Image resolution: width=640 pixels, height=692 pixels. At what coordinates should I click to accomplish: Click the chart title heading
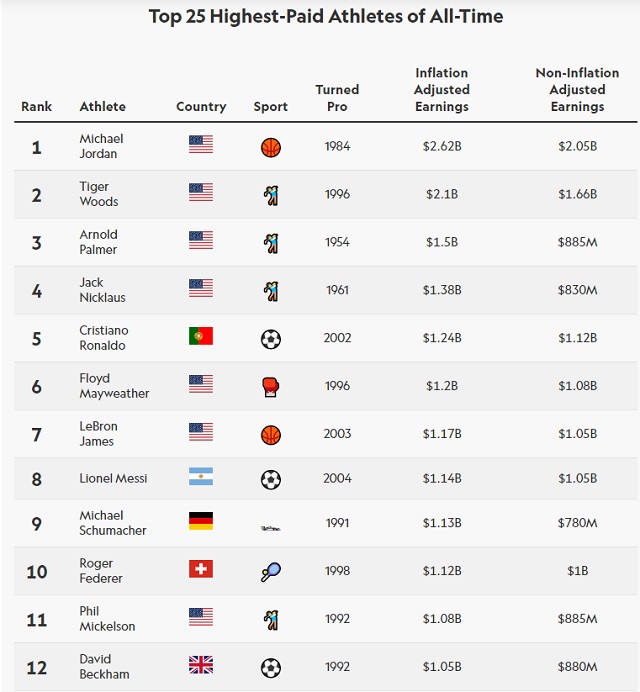[326, 17]
